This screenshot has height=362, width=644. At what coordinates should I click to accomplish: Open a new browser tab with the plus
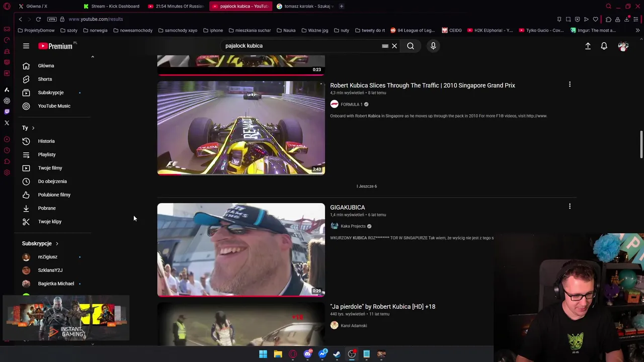tap(342, 6)
